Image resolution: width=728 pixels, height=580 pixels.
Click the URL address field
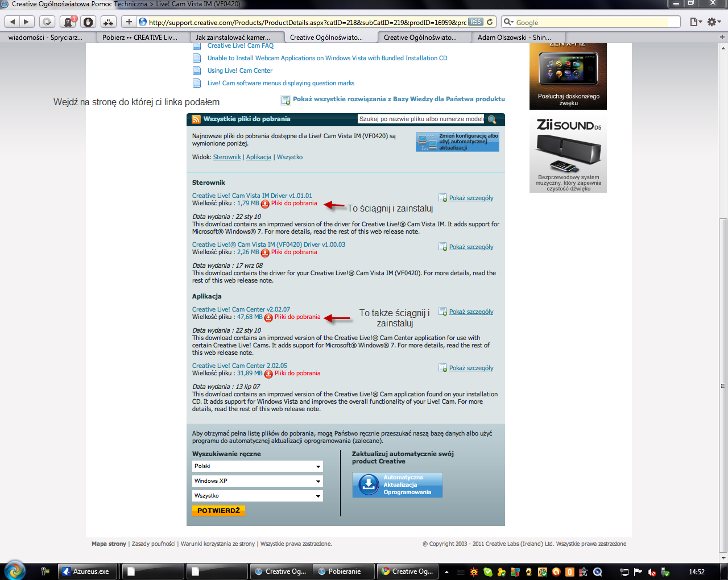pos(307,22)
